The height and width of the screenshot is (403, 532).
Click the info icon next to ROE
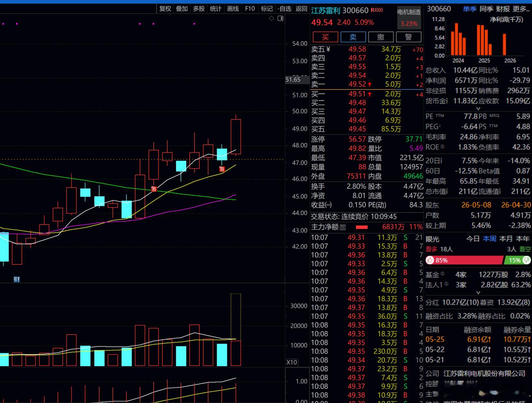[443, 147]
